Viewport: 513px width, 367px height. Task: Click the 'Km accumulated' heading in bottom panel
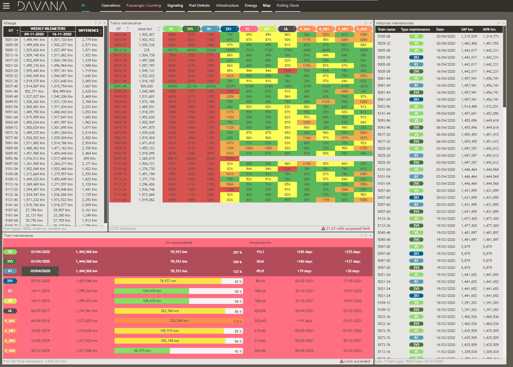click(179, 243)
